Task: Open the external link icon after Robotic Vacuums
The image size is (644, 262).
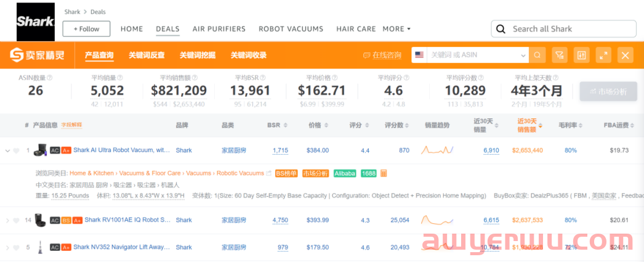Action: pyautogui.click(x=268, y=173)
